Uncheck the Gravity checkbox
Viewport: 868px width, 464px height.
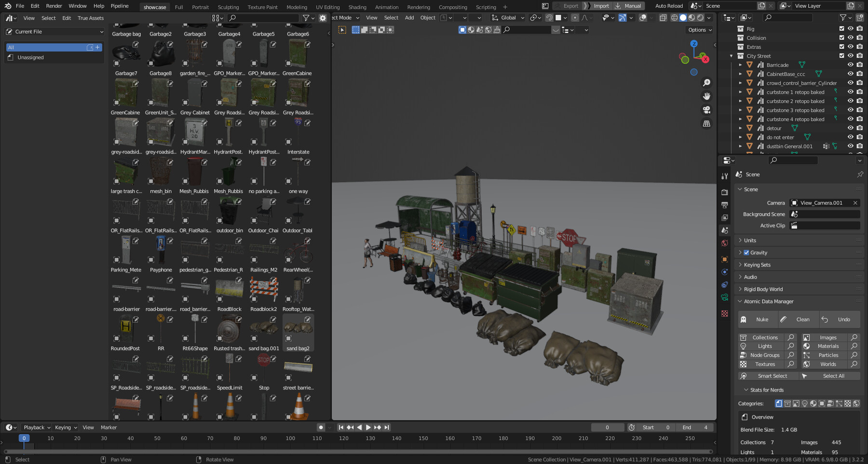point(747,252)
